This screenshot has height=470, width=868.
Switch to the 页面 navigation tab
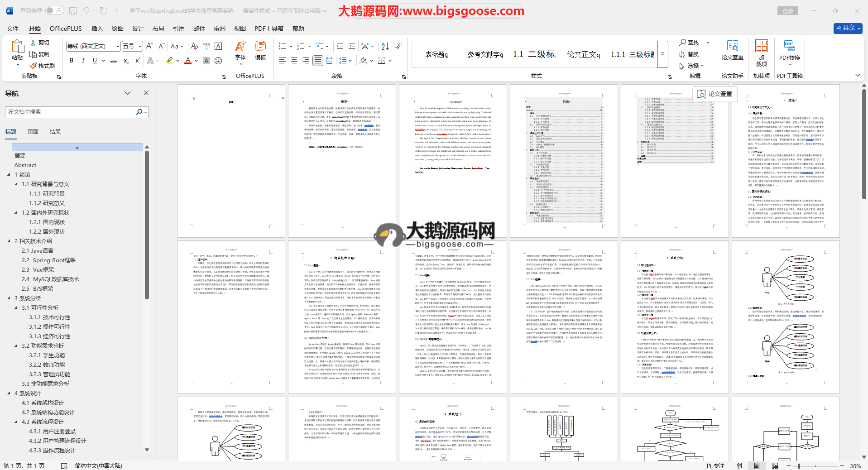click(33, 132)
